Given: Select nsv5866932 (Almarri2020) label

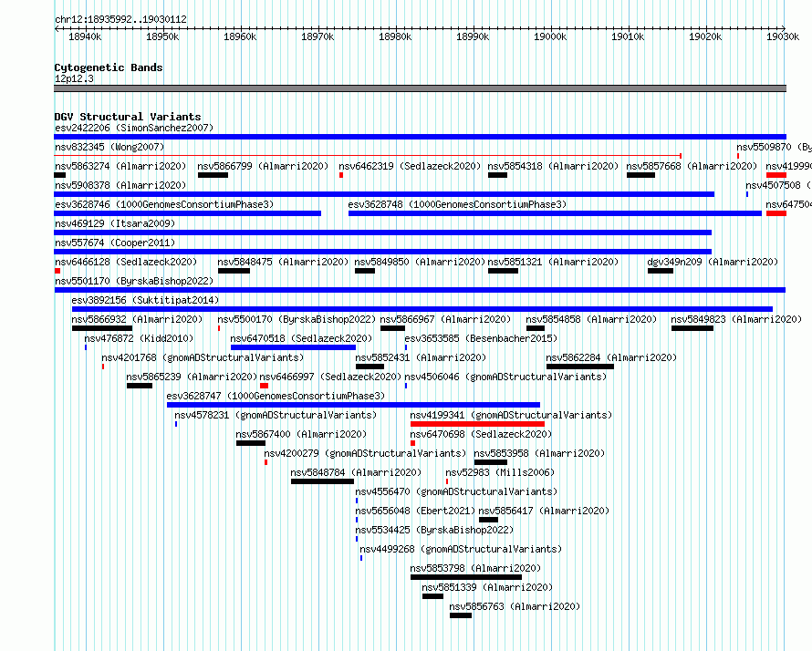Looking at the screenshot, I should click(137, 319).
